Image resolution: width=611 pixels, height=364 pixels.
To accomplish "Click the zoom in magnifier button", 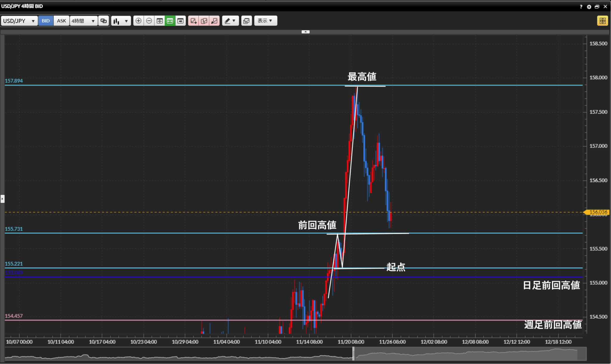I will [x=138, y=21].
